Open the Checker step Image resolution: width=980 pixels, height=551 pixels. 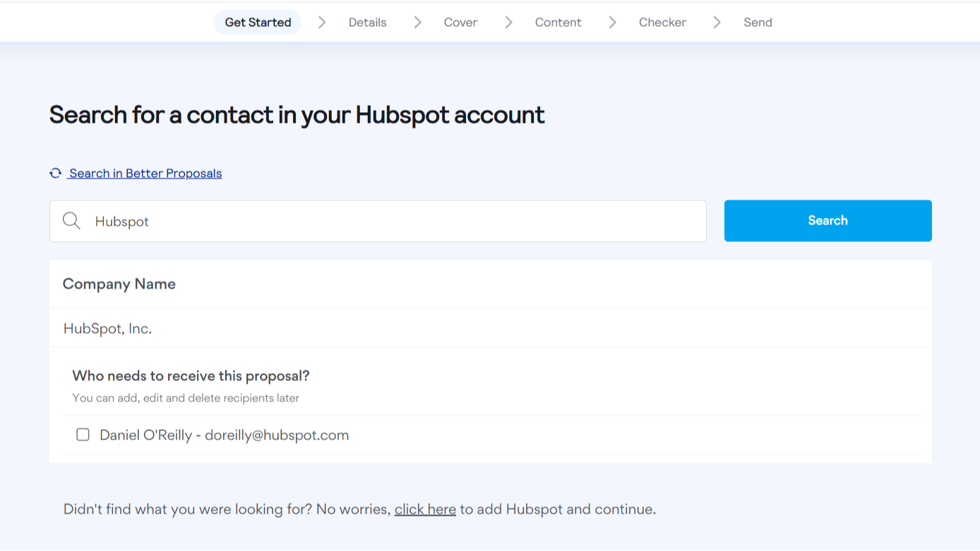point(662,23)
